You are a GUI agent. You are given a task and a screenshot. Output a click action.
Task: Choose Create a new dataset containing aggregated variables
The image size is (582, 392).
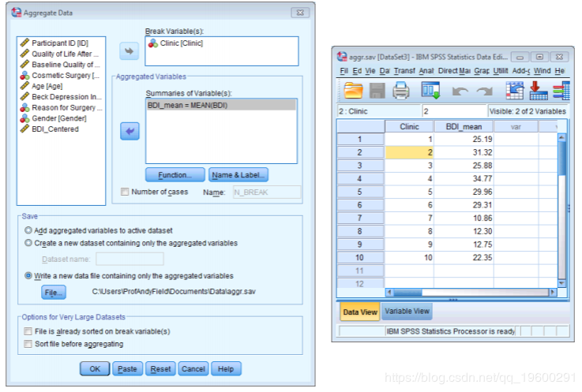(28, 243)
